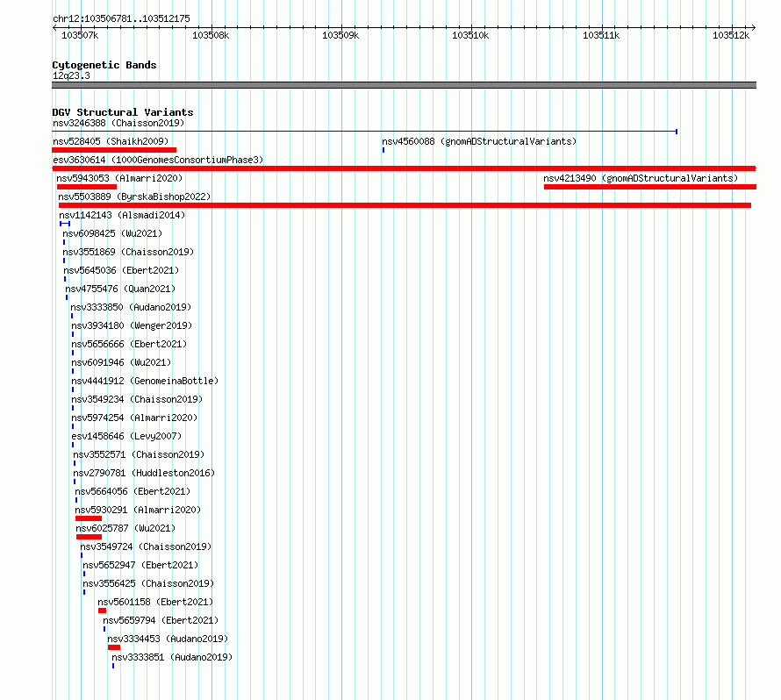Click the 103512k ruler label
The height and width of the screenshot is (700, 781).
731,35
